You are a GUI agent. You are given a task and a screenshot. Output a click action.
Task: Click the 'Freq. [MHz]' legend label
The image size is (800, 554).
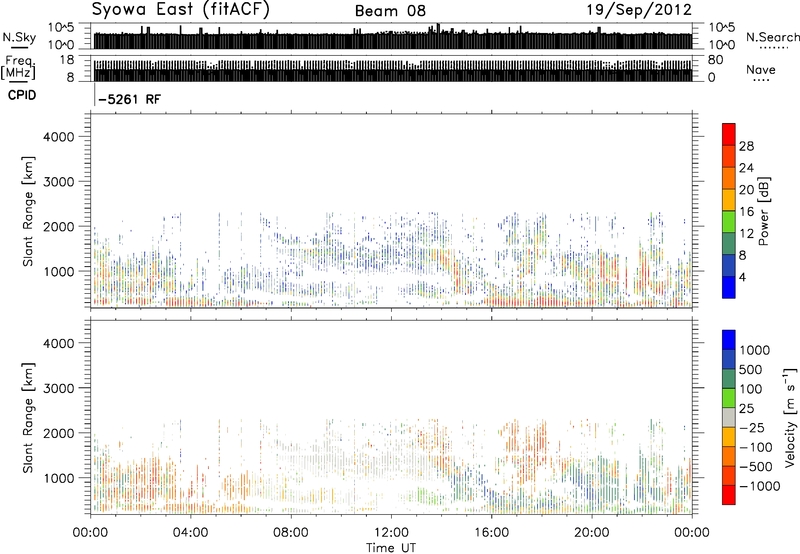point(18,67)
